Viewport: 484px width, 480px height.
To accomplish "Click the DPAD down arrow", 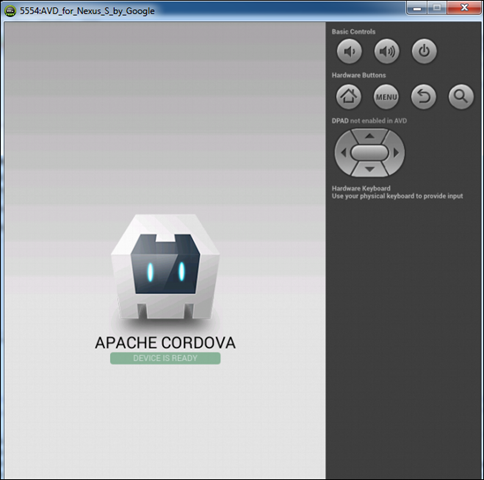I will (x=369, y=169).
